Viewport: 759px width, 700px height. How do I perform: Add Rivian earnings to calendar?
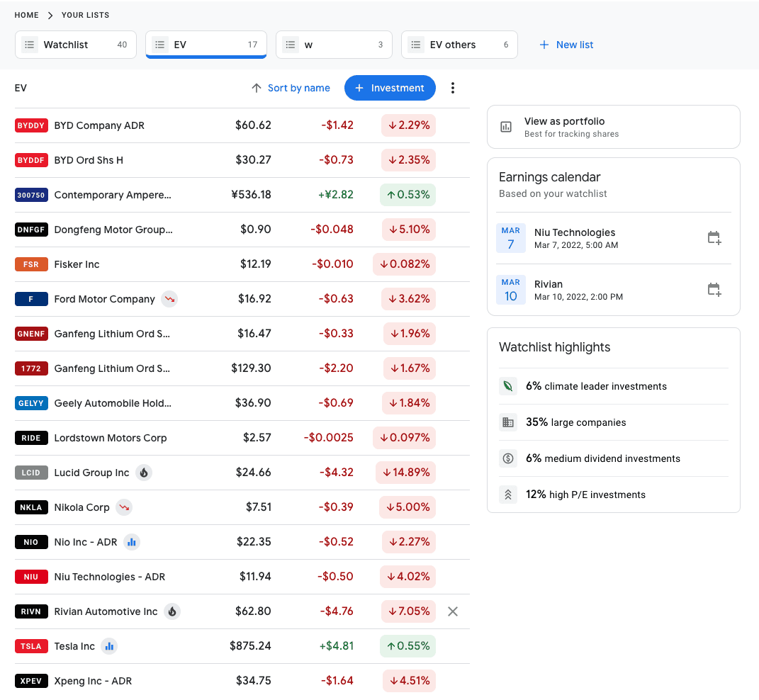714,290
